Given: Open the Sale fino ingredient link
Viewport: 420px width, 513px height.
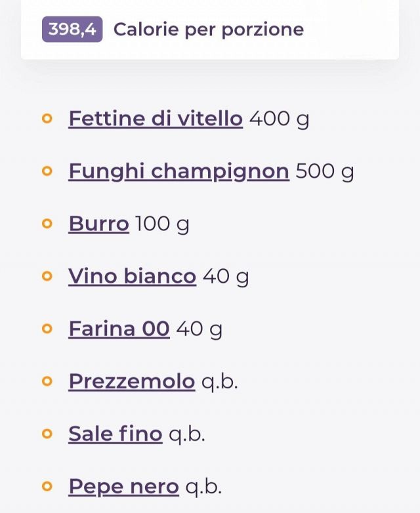Looking at the screenshot, I should (115, 434).
